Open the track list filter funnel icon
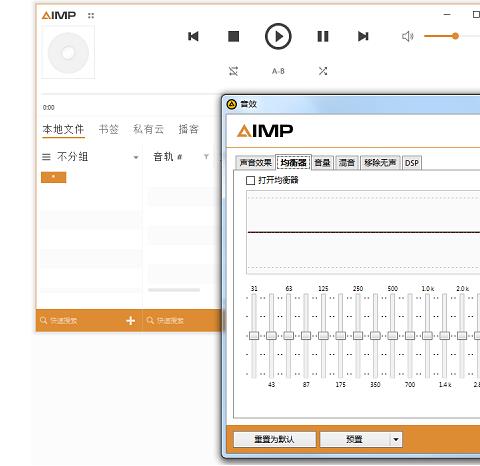Image resolution: width=480 pixels, height=466 pixels. click(x=206, y=157)
